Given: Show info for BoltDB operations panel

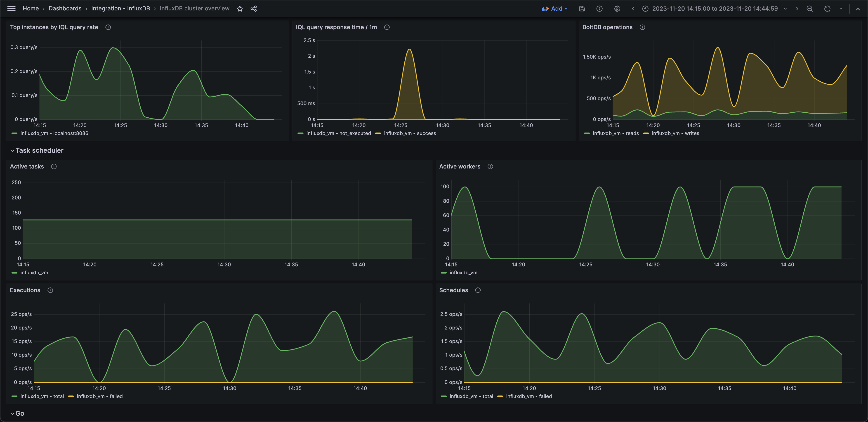Looking at the screenshot, I should pyautogui.click(x=642, y=27).
